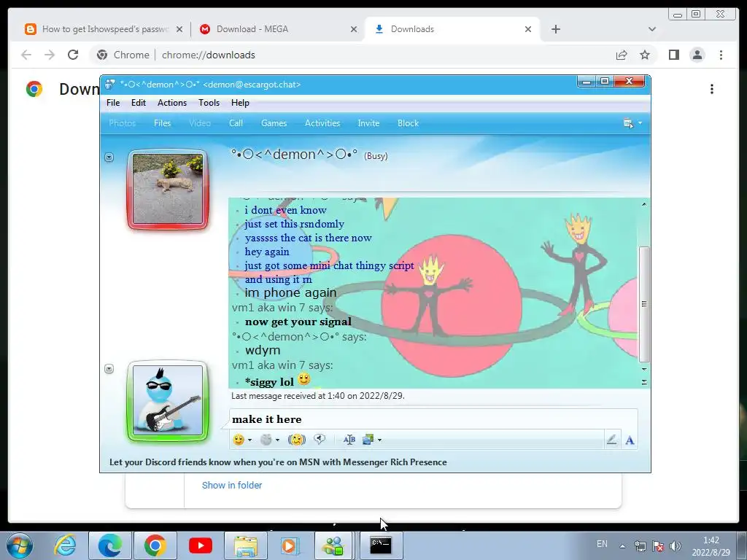Open Chrome profile avatar
Screen dimensions: 747x560
[x=697, y=55]
